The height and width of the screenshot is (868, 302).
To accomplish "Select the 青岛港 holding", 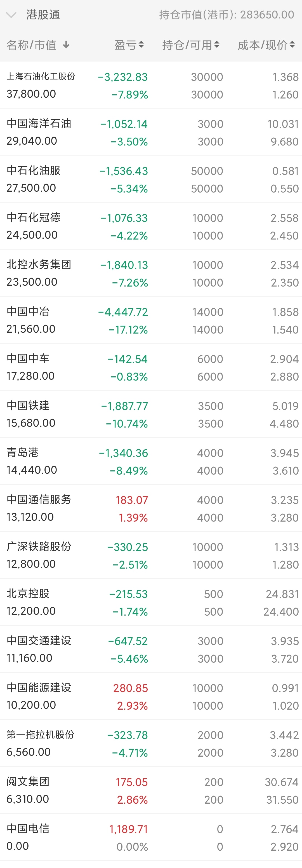I will coord(151,461).
